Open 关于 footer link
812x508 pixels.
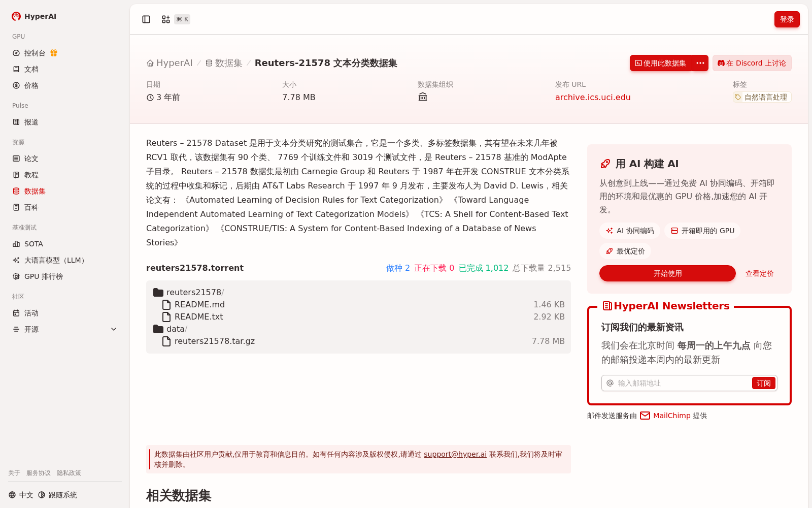pyautogui.click(x=14, y=473)
